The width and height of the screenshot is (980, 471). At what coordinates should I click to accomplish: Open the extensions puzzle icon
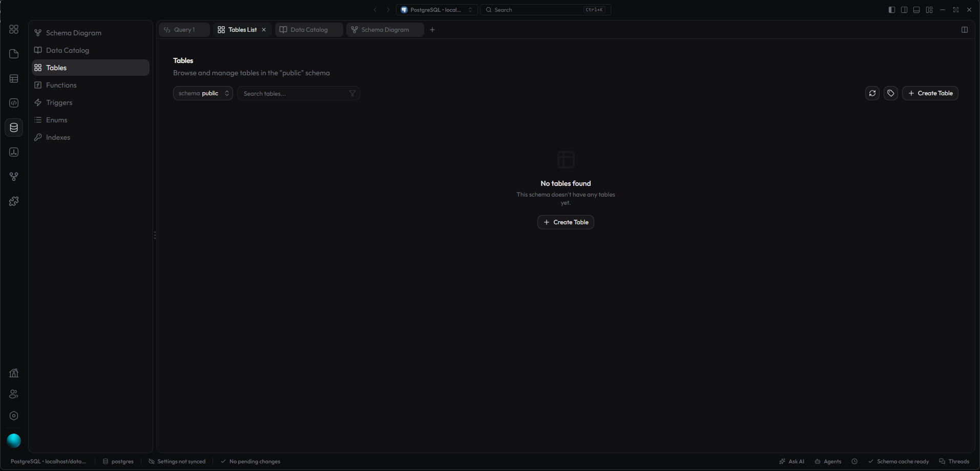click(14, 201)
